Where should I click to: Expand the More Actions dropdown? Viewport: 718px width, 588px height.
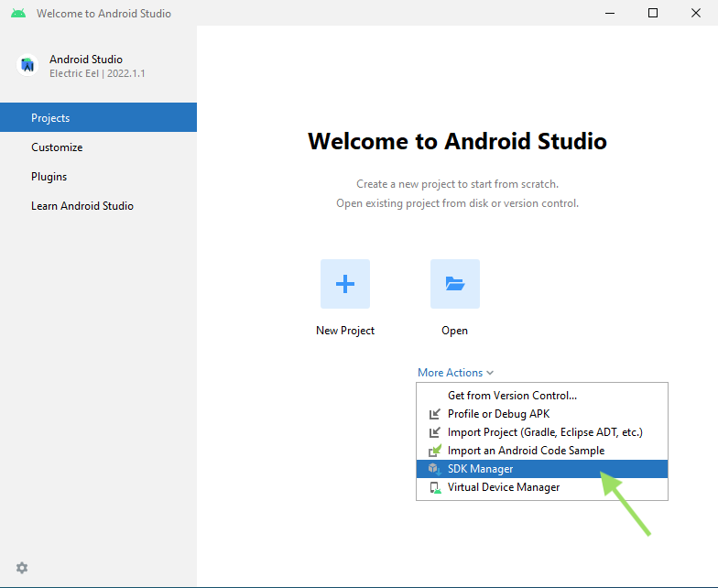tap(456, 373)
